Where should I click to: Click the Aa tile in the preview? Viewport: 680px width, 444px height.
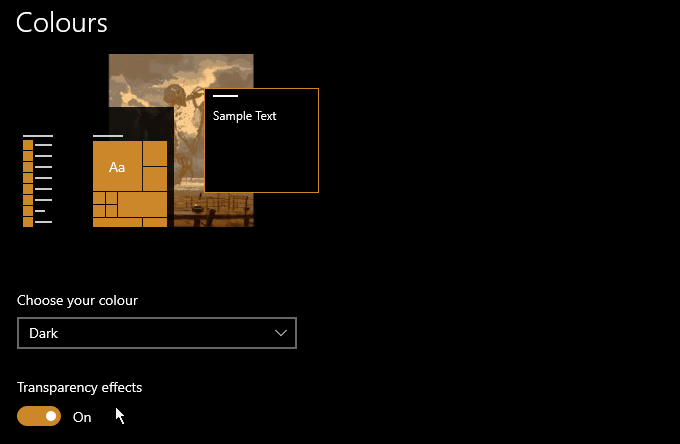pyautogui.click(x=117, y=166)
